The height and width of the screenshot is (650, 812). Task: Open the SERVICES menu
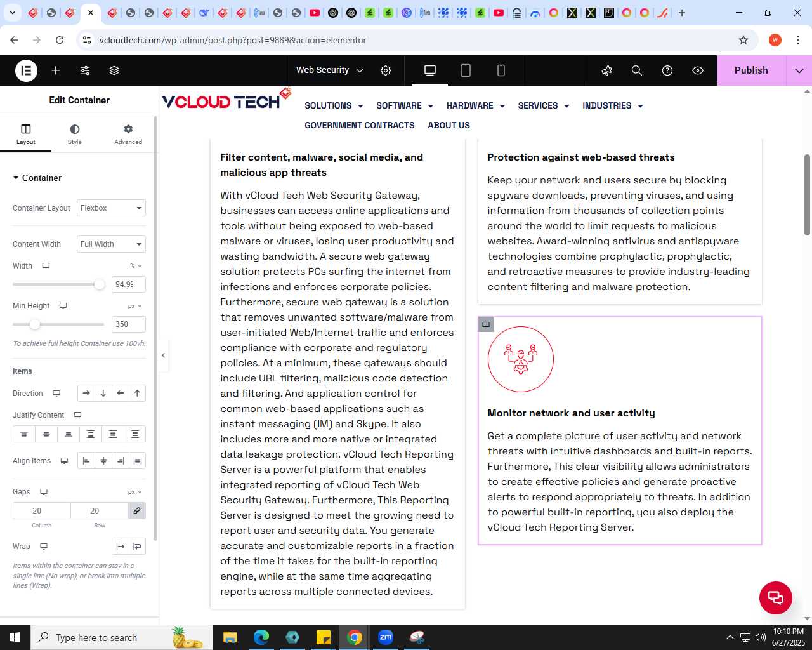point(544,106)
